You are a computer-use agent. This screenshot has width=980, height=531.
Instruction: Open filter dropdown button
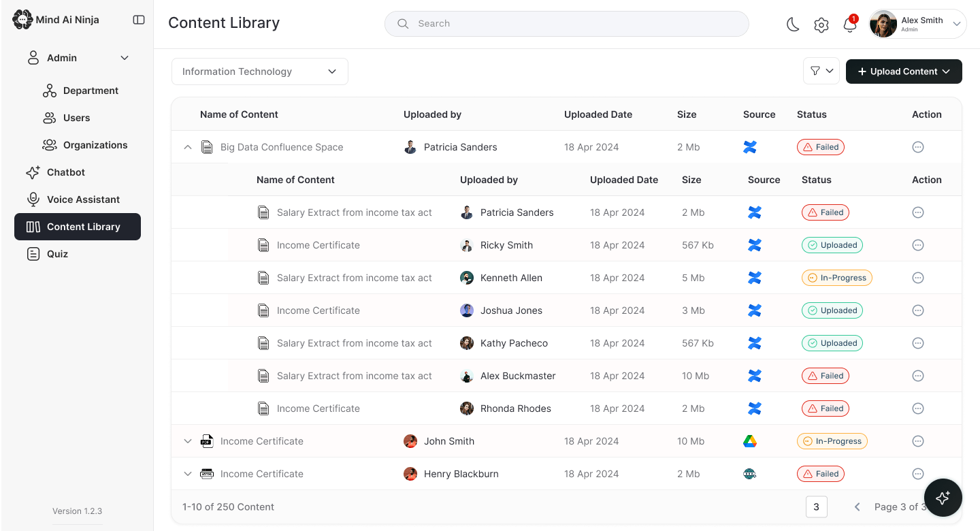[x=821, y=71]
